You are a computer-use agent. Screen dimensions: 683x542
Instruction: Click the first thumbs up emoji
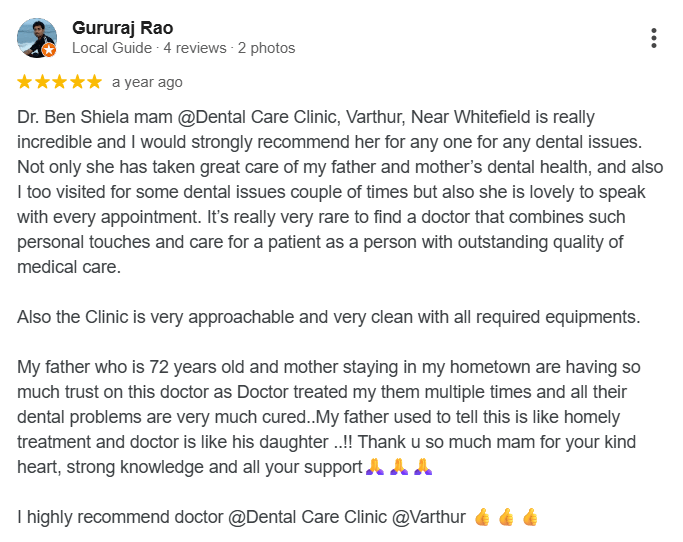[484, 517]
